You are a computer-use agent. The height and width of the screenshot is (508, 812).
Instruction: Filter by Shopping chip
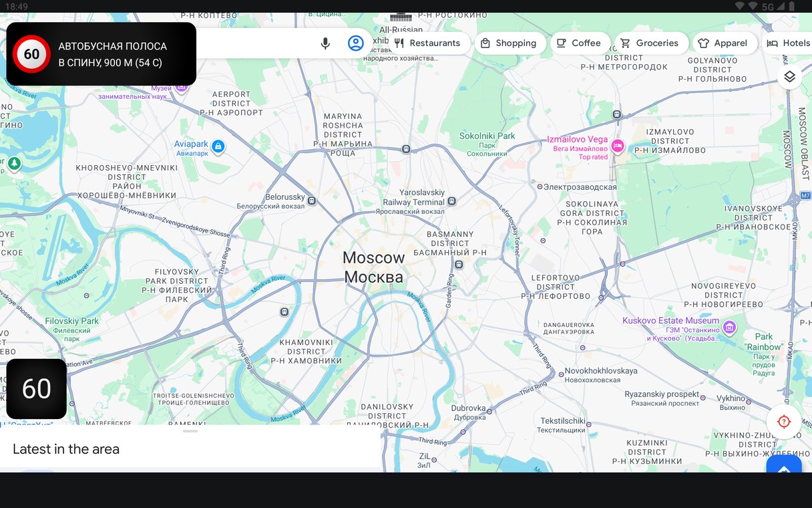pos(510,43)
